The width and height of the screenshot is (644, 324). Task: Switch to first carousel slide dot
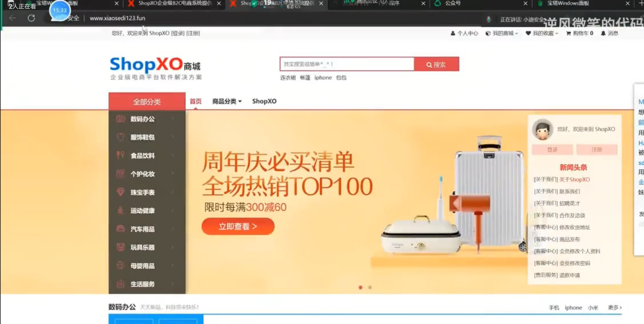click(x=361, y=288)
